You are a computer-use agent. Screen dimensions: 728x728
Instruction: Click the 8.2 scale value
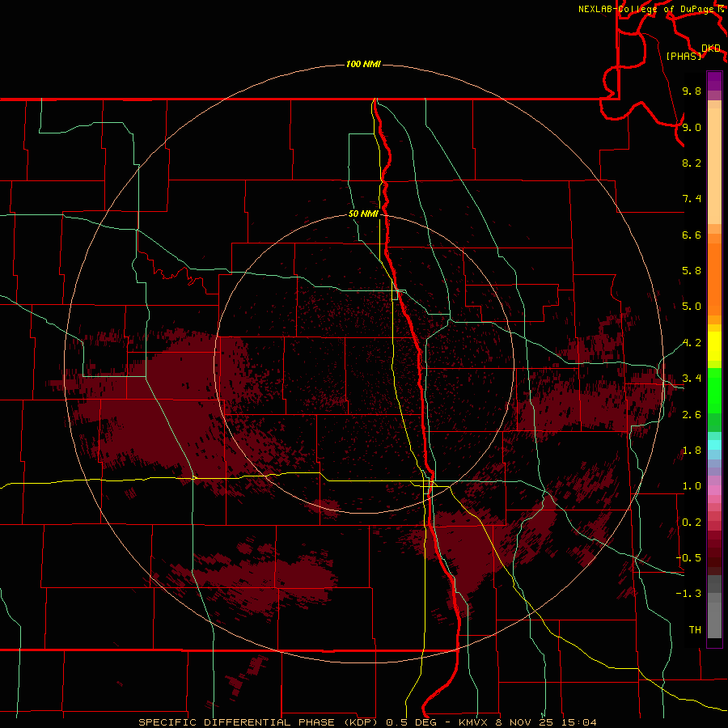(x=692, y=163)
